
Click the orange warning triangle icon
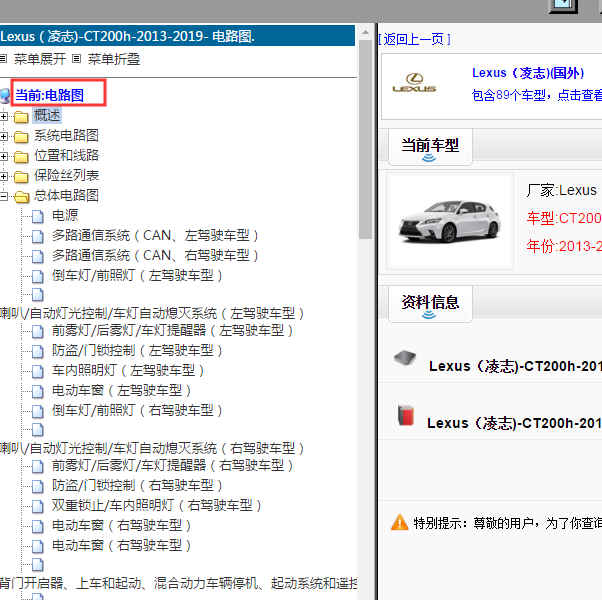[x=399, y=522]
